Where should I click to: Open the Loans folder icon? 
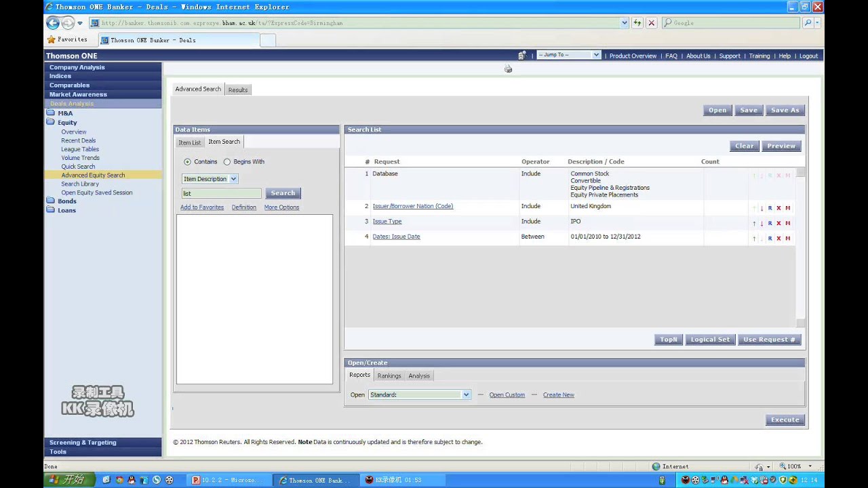pyautogui.click(x=50, y=210)
